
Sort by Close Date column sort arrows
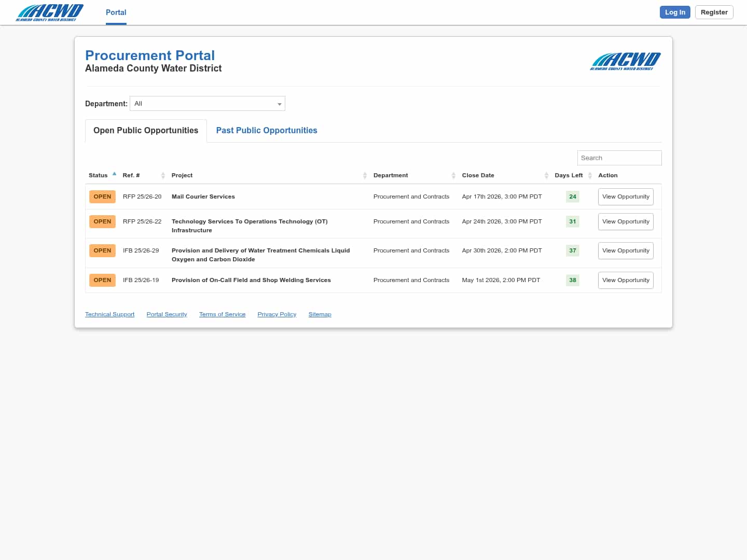[x=546, y=176]
